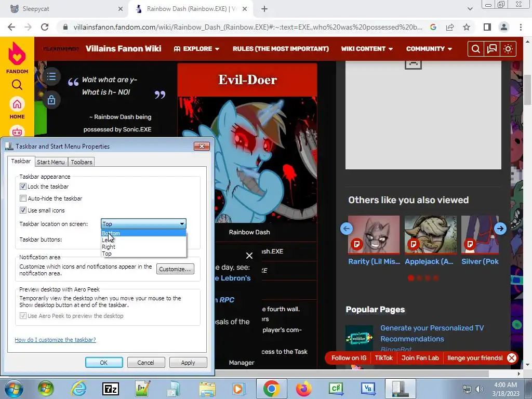This screenshot has width=532, height=399.
Task: Open Chrome tab search chevron
Action: (x=470, y=9)
